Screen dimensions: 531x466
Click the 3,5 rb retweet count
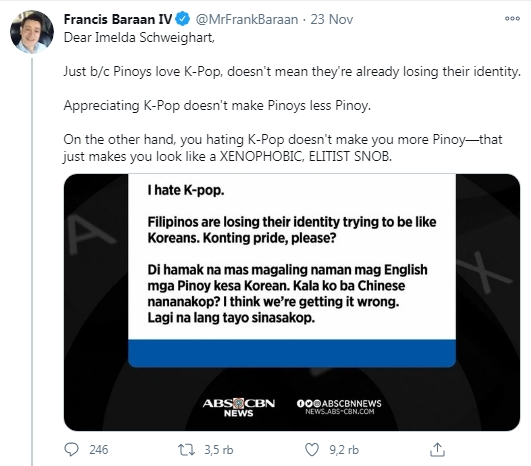tap(218, 450)
